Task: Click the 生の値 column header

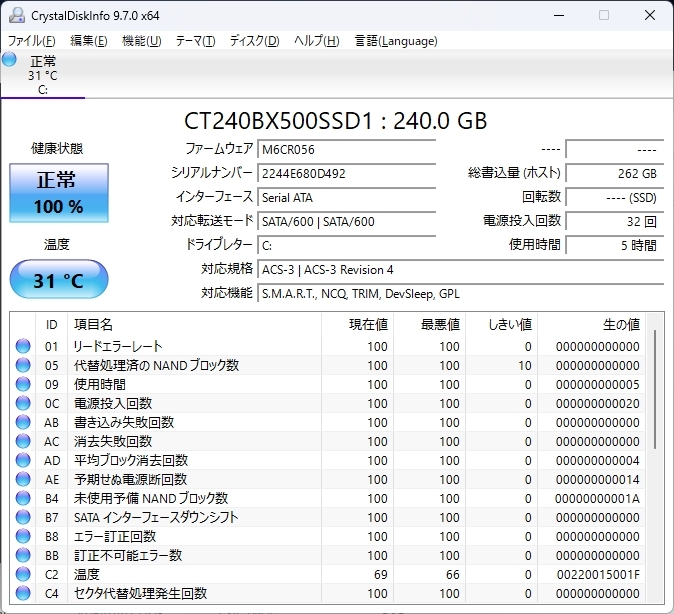Action: 591,325
